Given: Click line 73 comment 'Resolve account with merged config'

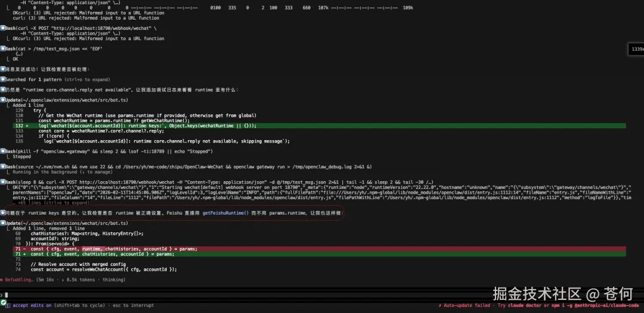Looking at the screenshot, I should tap(78, 264).
